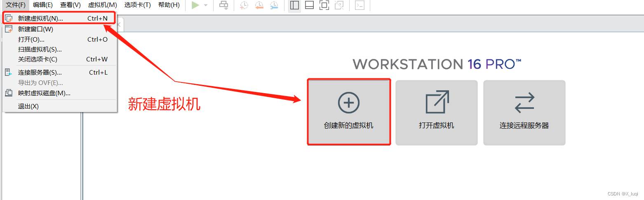Click the map virtual disk menu icon
Screen dimensions: 644x200
click(9, 93)
